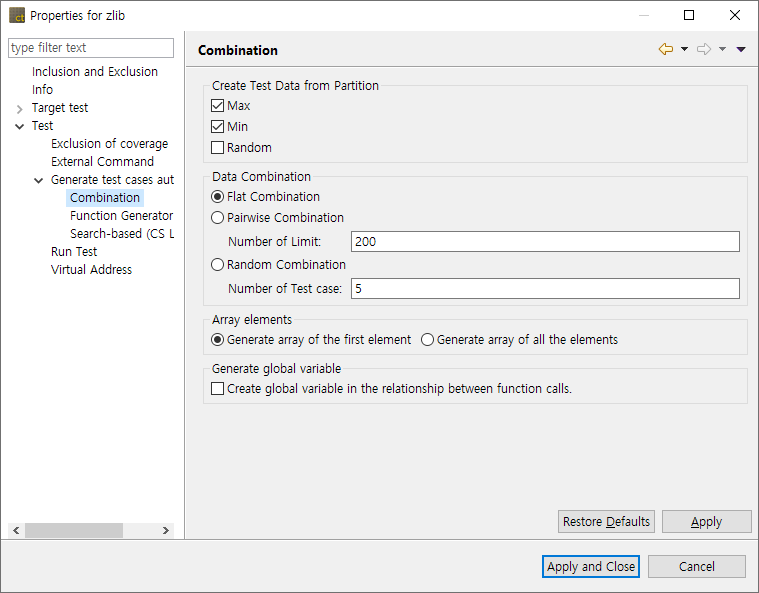
Task: Collapse the Test tree node
Action: pyautogui.click(x=19, y=126)
